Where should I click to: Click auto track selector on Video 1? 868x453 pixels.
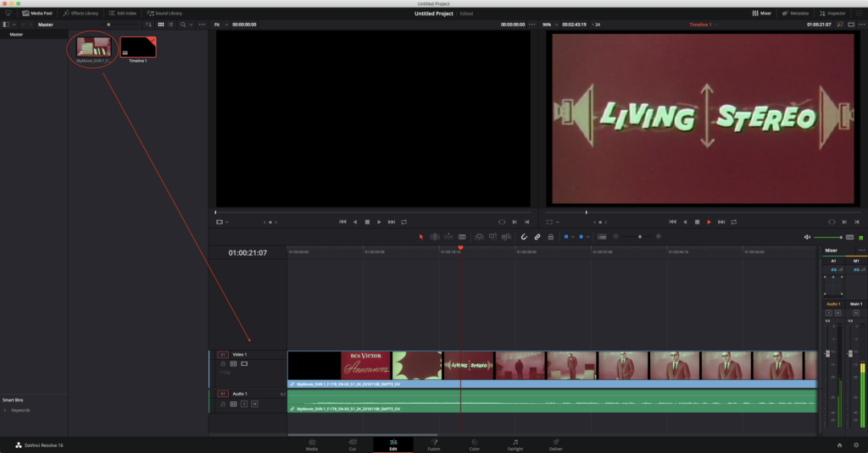coord(233,364)
